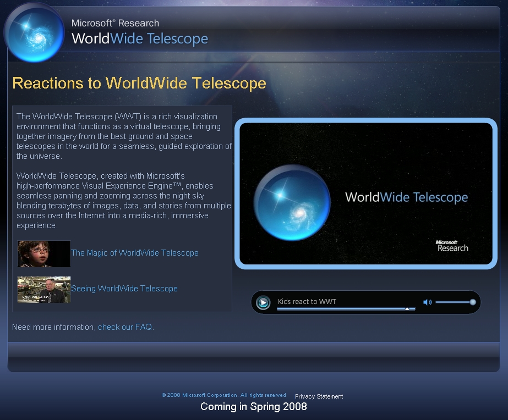Click the Microsoft Research WorldWide Telescope header title
This screenshot has width=508, height=420.
pos(140,32)
